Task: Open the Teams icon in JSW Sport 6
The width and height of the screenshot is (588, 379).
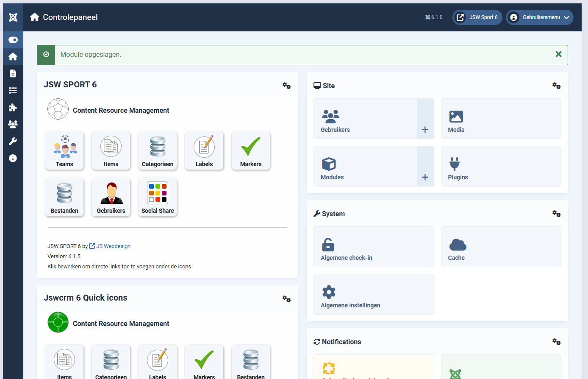Action: 64,150
